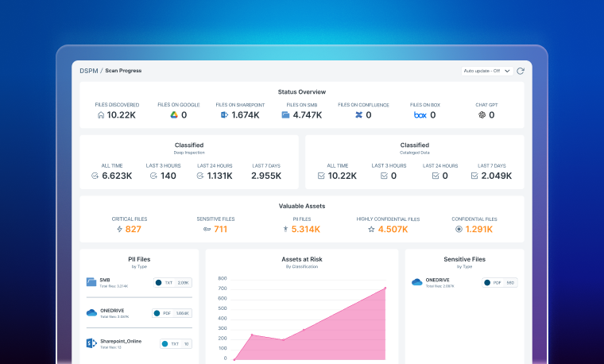Click the Sharepoint_Online TXT color dot

click(x=165, y=344)
